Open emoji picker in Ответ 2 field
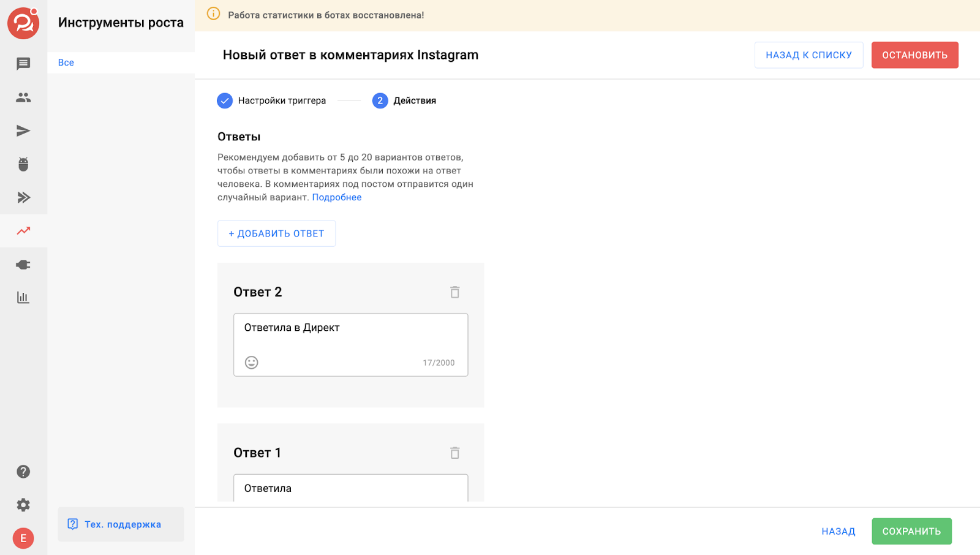The image size is (980, 555). pyautogui.click(x=251, y=363)
